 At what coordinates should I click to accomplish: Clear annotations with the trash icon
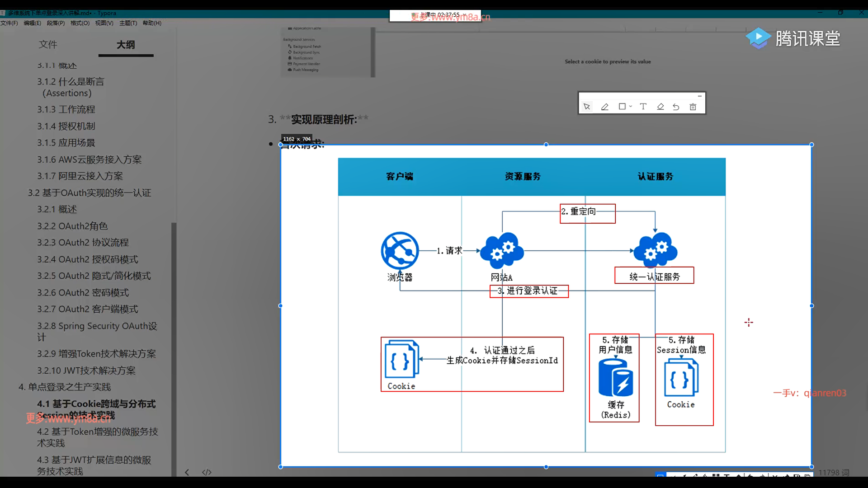pyautogui.click(x=693, y=107)
